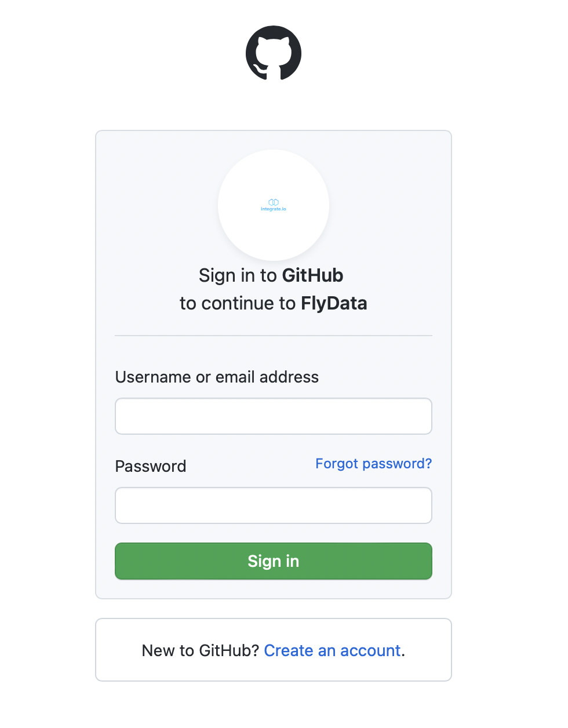Click the tiny integrate.io caption in avatar
Image resolution: width=568 pixels, height=728 pixels.
tap(274, 209)
